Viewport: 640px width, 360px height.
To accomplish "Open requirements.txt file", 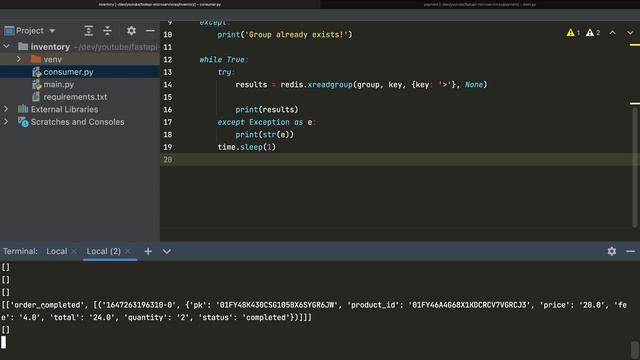I will 75,97.
